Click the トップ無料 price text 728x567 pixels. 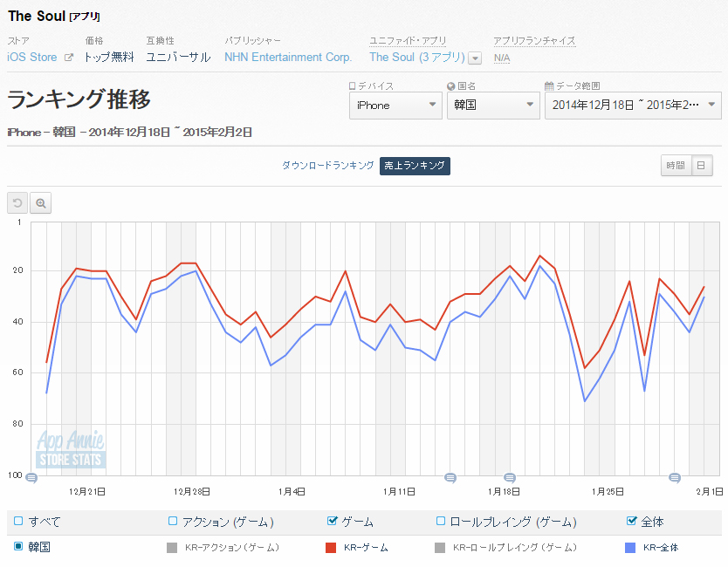pos(109,57)
